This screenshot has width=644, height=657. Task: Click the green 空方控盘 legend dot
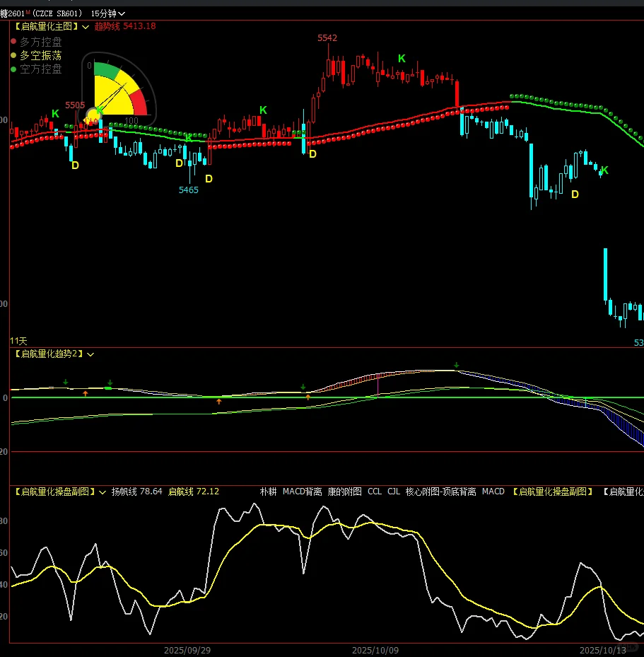(x=13, y=69)
